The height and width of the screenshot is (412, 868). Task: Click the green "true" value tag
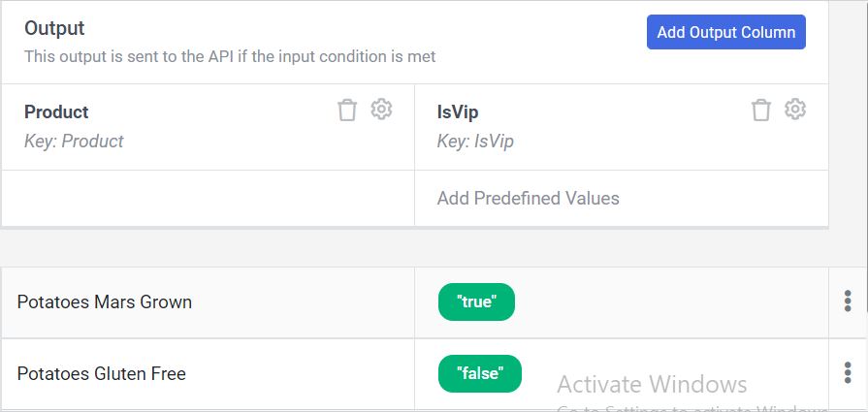476,301
